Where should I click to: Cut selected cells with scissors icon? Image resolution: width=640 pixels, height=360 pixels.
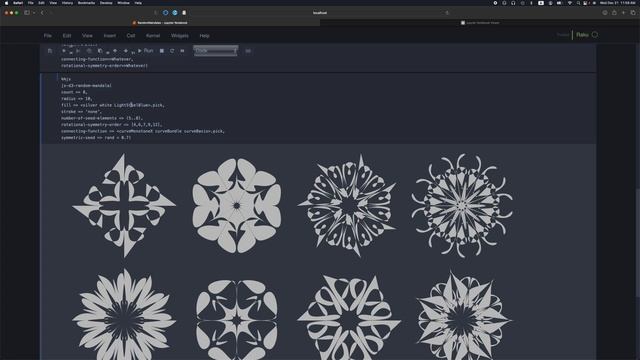coord(78,51)
